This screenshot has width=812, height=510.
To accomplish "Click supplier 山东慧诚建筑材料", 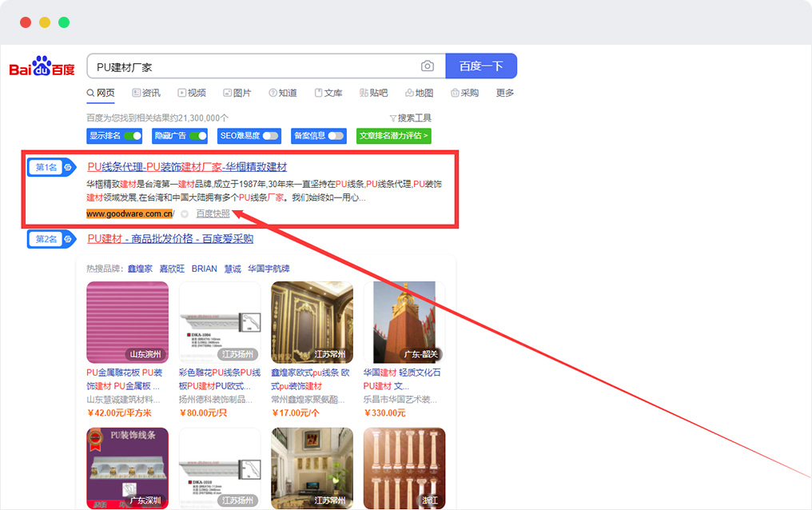I will (123, 399).
